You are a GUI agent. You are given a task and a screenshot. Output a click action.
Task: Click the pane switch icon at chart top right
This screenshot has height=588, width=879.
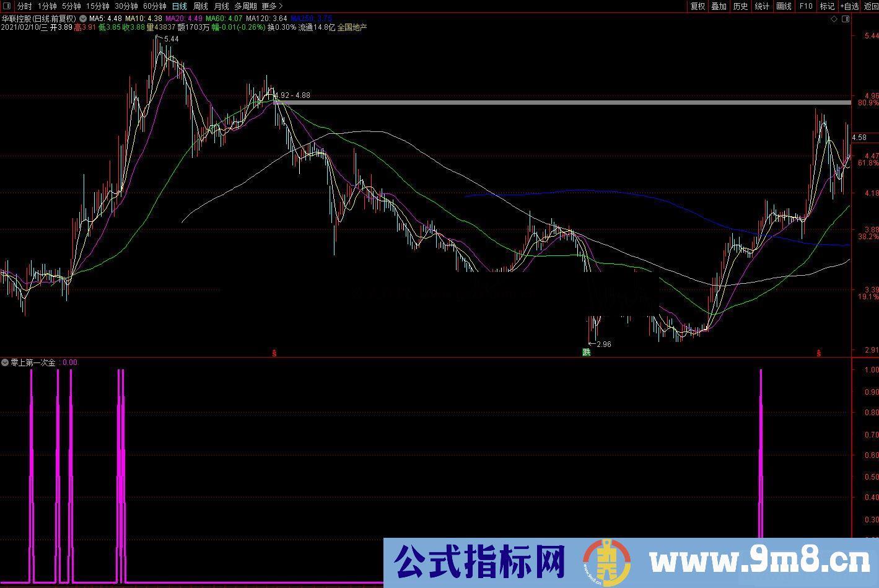pos(845,19)
